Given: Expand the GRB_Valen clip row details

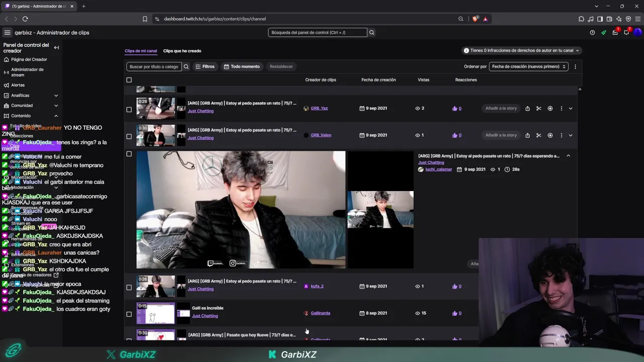Looking at the screenshot, I should click(x=571, y=135).
